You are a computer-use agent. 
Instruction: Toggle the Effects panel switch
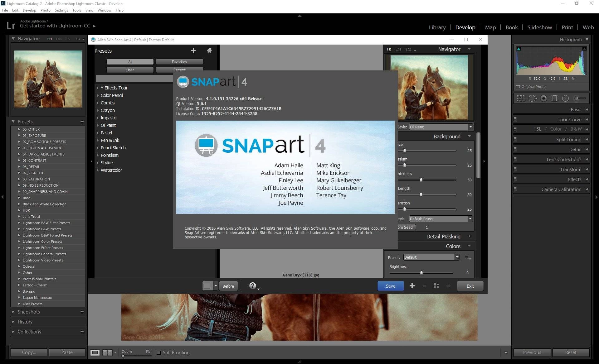(515, 179)
